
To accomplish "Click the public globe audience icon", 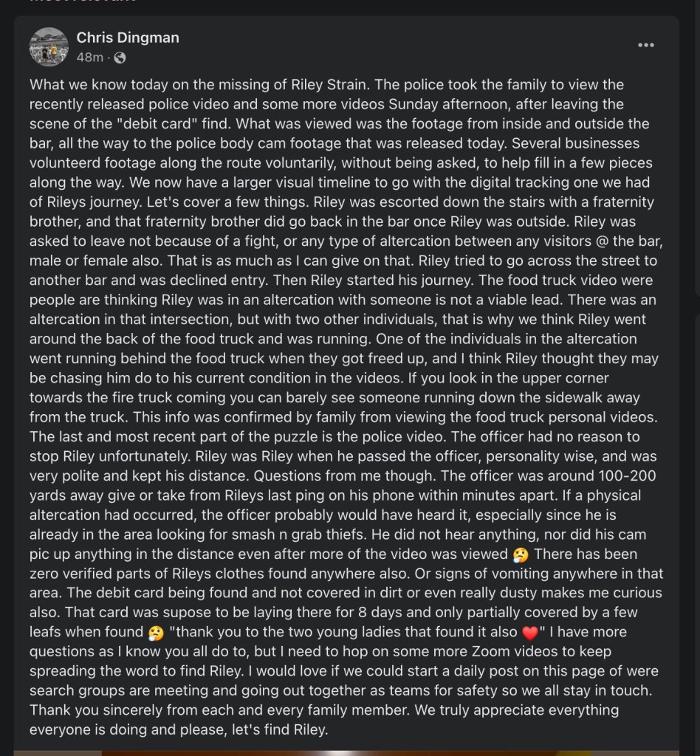I will click(x=120, y=58).
